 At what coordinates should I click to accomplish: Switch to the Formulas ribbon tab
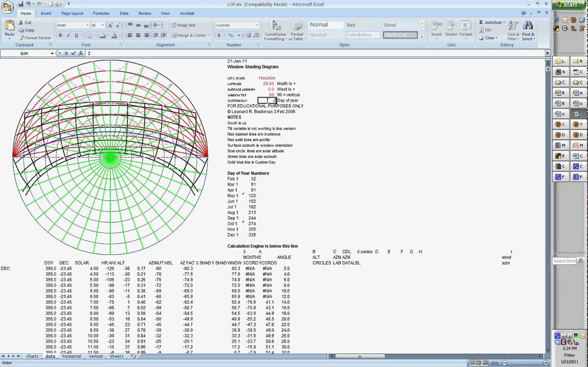pyautogui.click(x=101, y=13)
